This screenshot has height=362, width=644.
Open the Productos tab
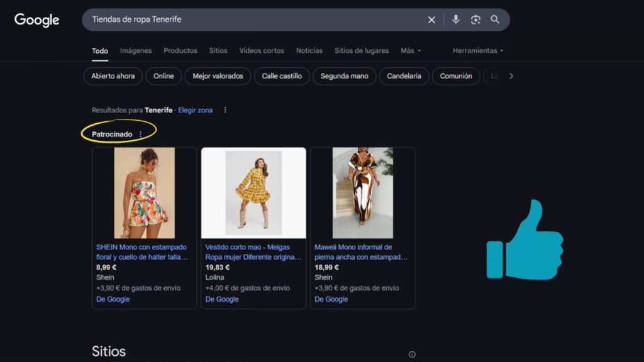tap(180, 50)
